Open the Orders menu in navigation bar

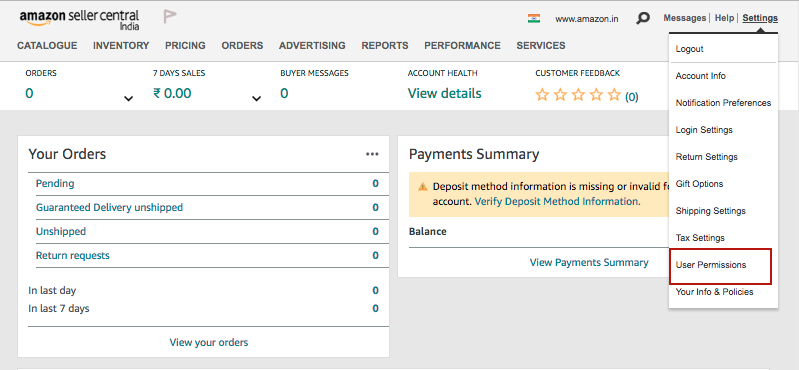(x=242, y=45)
